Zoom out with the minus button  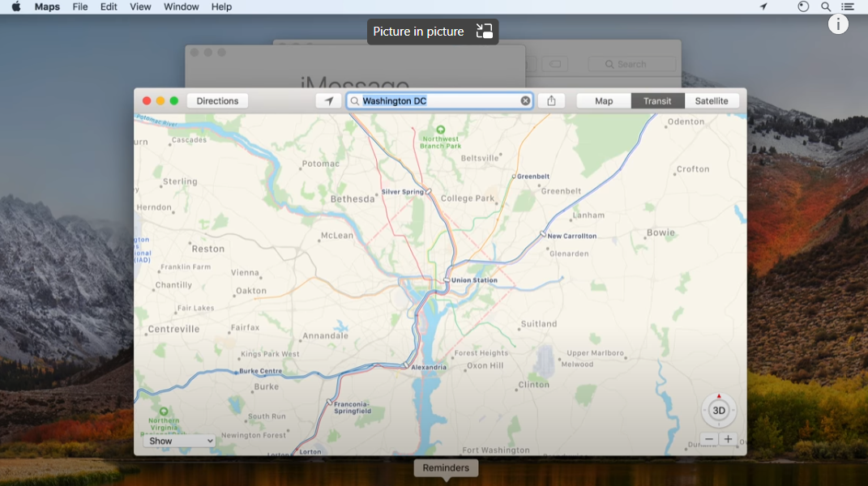point(709,439)
